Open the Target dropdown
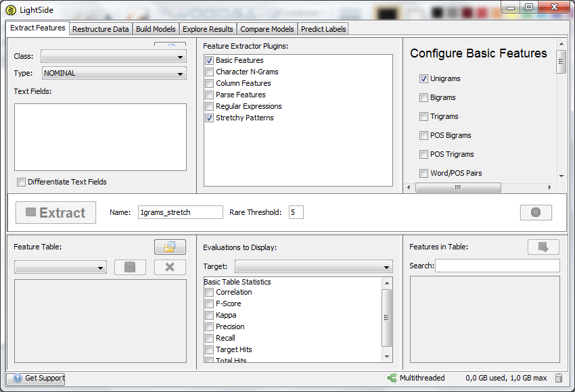 click(313, 267)
